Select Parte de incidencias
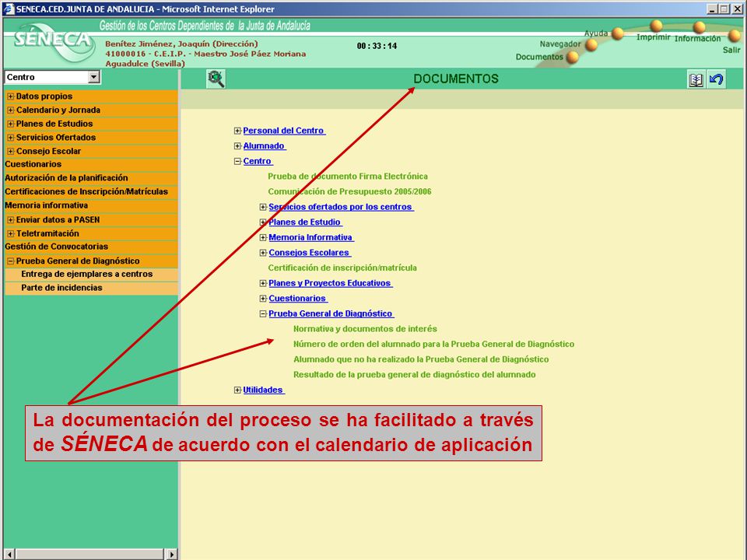Viewport: 747px width, 560px height. [x=61, y=288]
